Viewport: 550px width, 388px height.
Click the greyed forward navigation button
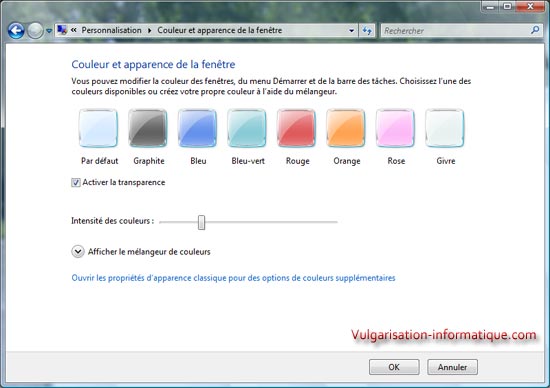(x=35, y=31)
